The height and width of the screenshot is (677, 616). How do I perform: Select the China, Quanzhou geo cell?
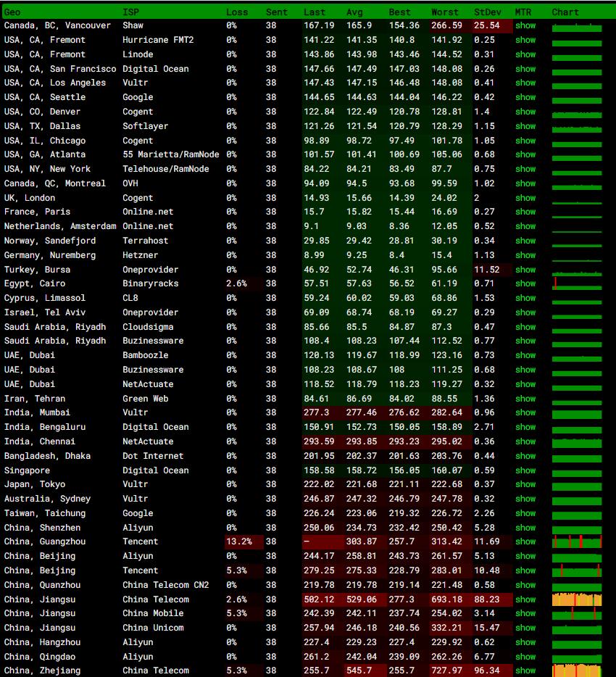tap(42, 585)
